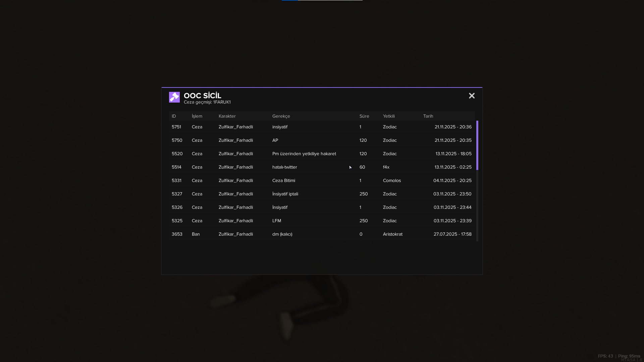Click the purple gavel OOC Sicil icon
This screenshot has height=362, width=644.
tap(174, 97)
